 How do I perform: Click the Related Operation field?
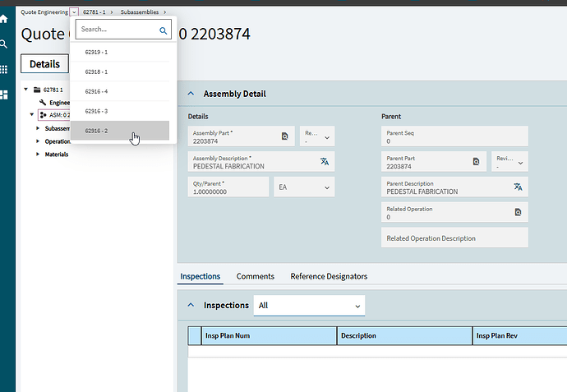(454, 212)
